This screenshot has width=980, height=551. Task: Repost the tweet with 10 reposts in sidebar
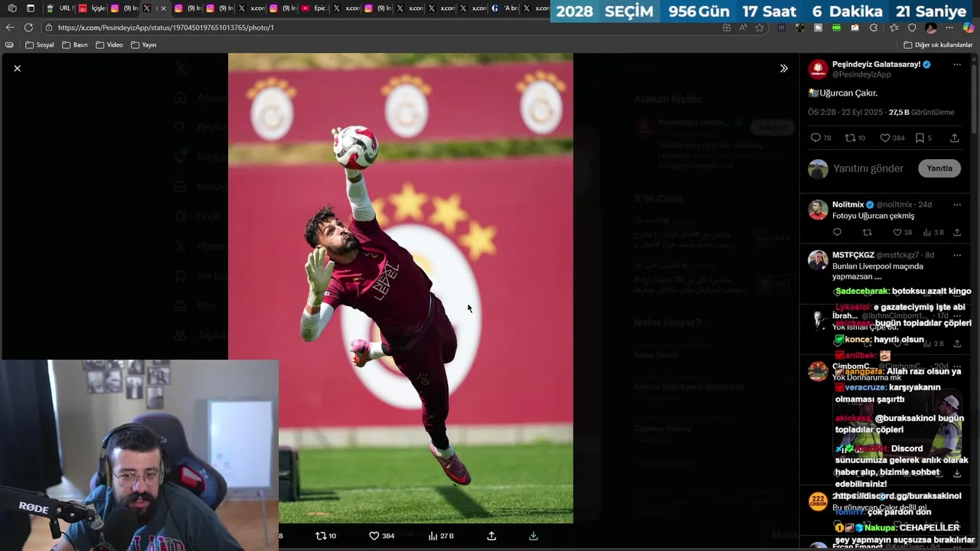coord(854,138)
